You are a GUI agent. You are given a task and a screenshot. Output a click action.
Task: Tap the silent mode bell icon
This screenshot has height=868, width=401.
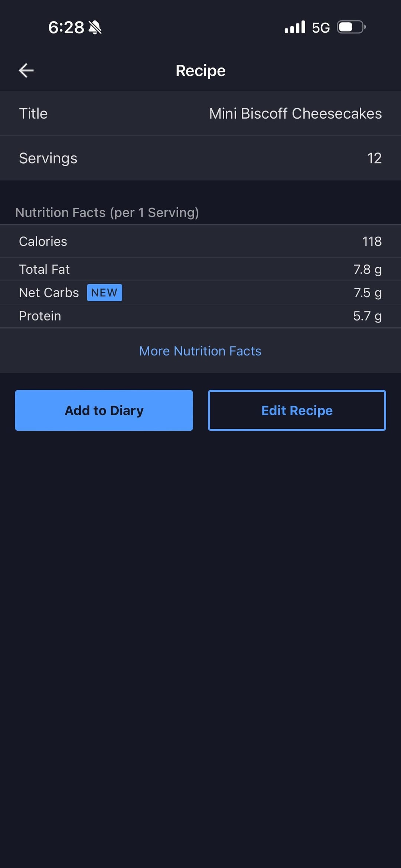coord(95,27)
